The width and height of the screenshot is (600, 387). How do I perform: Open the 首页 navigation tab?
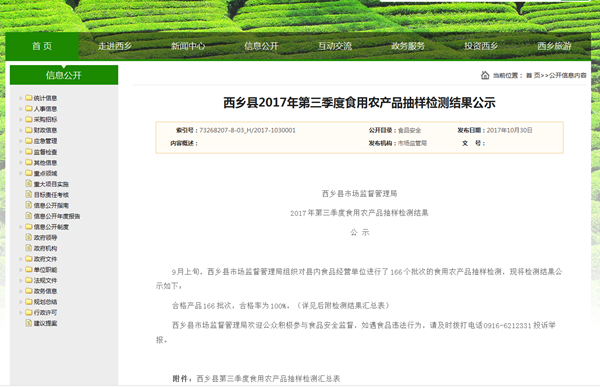[x=42, y=46]
